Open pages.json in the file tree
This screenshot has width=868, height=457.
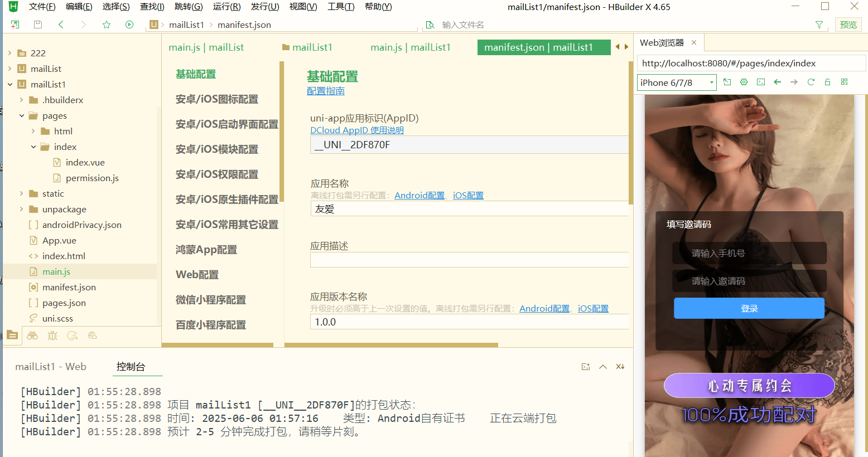[64, 303]
